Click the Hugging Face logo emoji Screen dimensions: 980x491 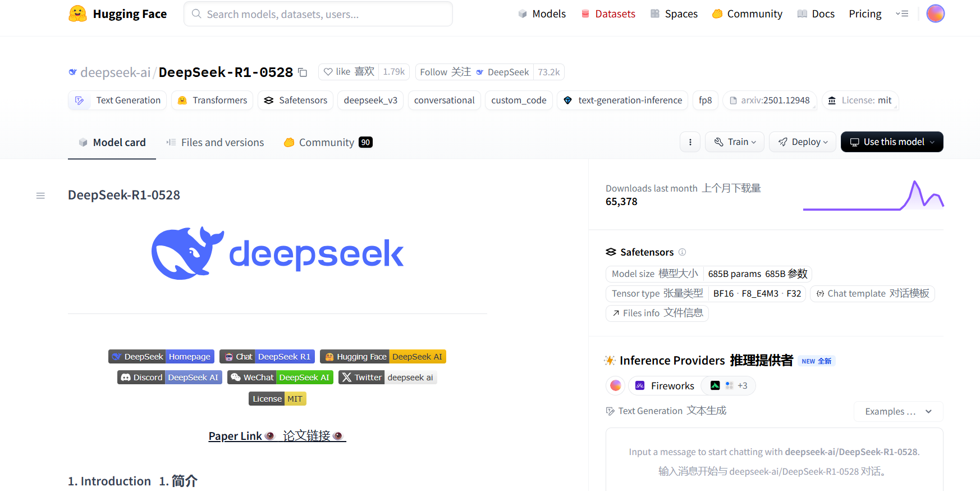tap(77, 14)
